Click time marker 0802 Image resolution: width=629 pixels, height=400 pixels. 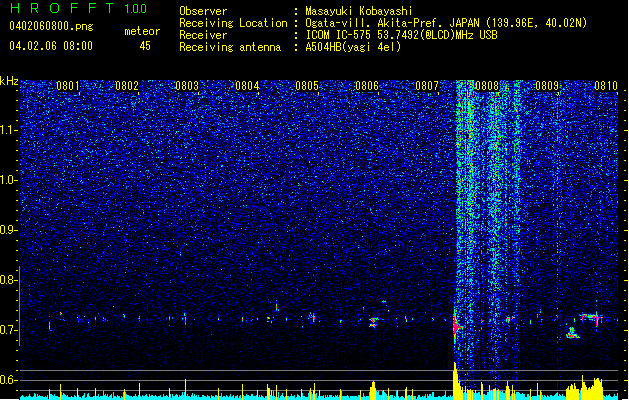click(127, 86)
